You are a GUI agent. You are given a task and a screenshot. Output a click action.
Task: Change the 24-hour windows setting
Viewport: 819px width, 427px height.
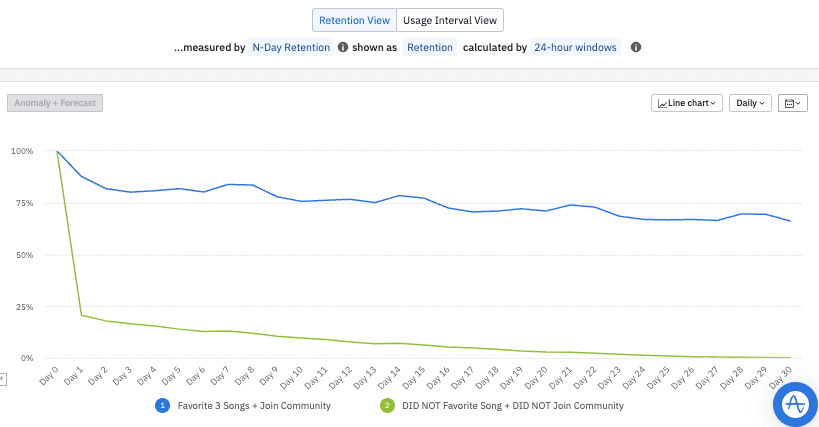[x=576, y=47]
